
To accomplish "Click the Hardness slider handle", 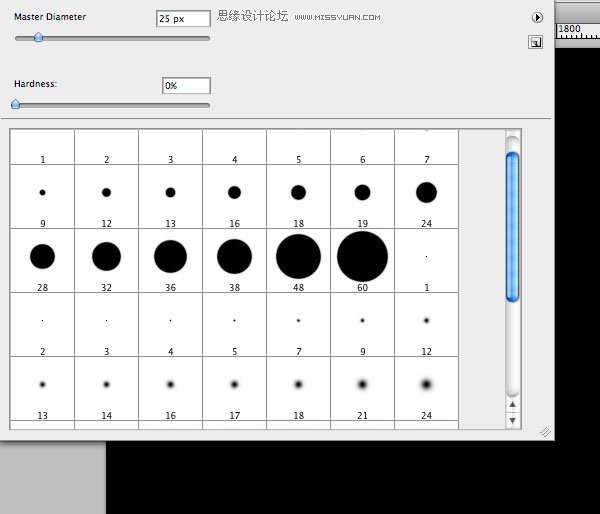I will point(16,104).
